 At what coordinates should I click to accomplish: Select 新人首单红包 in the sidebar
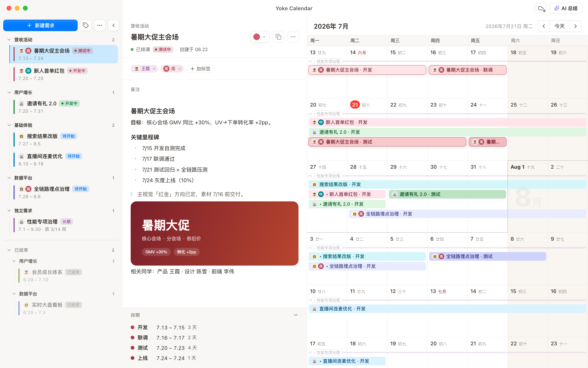pos(64,74)
